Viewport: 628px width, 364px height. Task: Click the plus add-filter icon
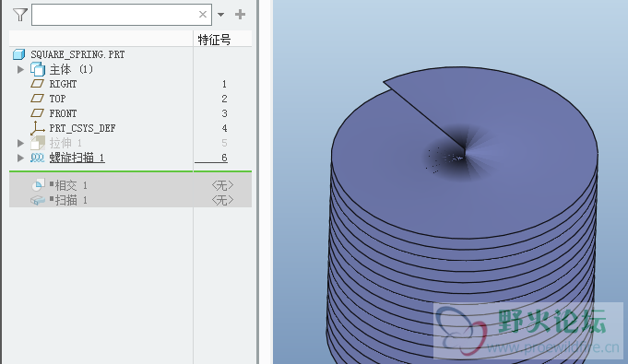click(241, 15)
